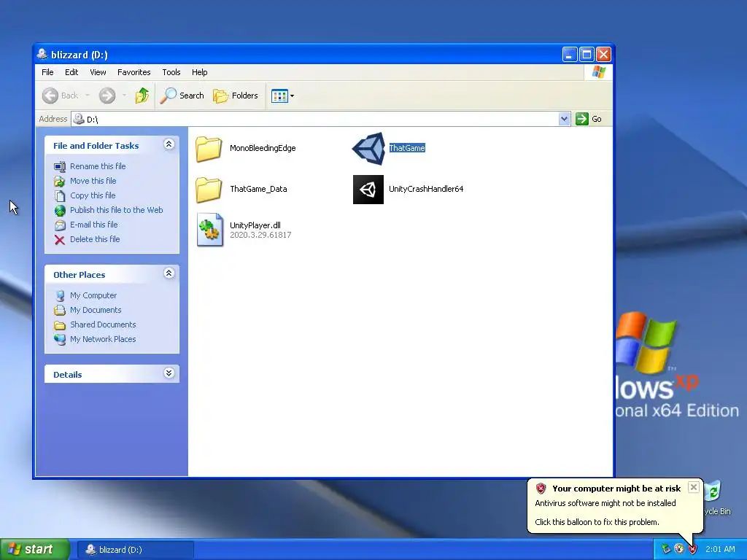Click the grayed Back arrow button
Image resolution: width=747 pixels, height=560 pixels.
pyautogui.click(x=50, y=96)
